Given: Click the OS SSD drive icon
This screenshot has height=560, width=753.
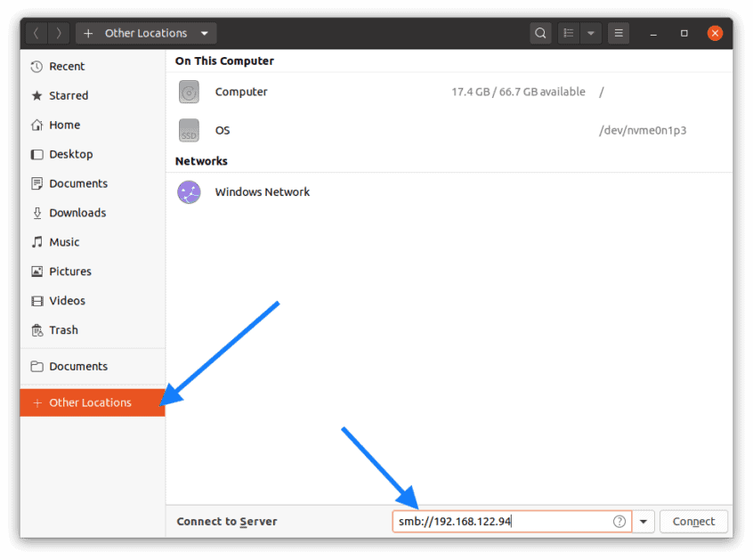Looking at the screenshot, I should (x=189, y=131).
